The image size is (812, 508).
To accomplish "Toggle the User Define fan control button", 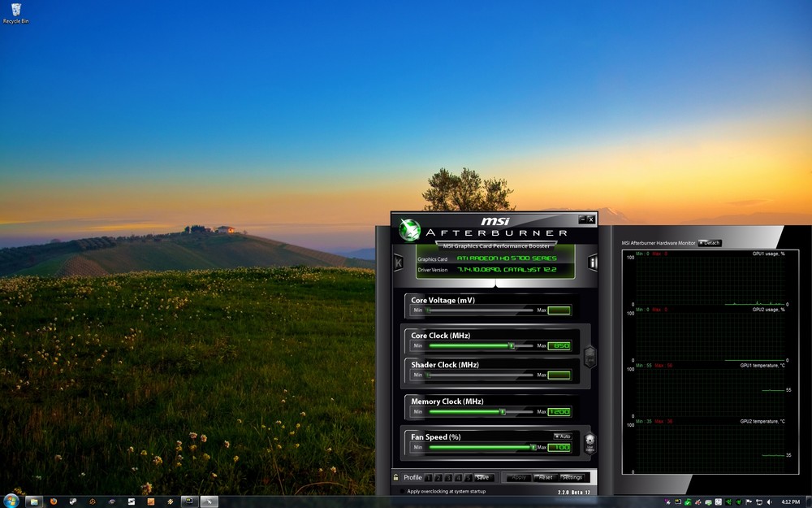I will coord(590,444).
